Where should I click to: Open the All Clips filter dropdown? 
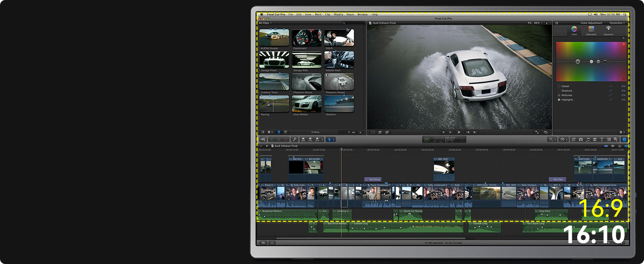click(265, 23)
